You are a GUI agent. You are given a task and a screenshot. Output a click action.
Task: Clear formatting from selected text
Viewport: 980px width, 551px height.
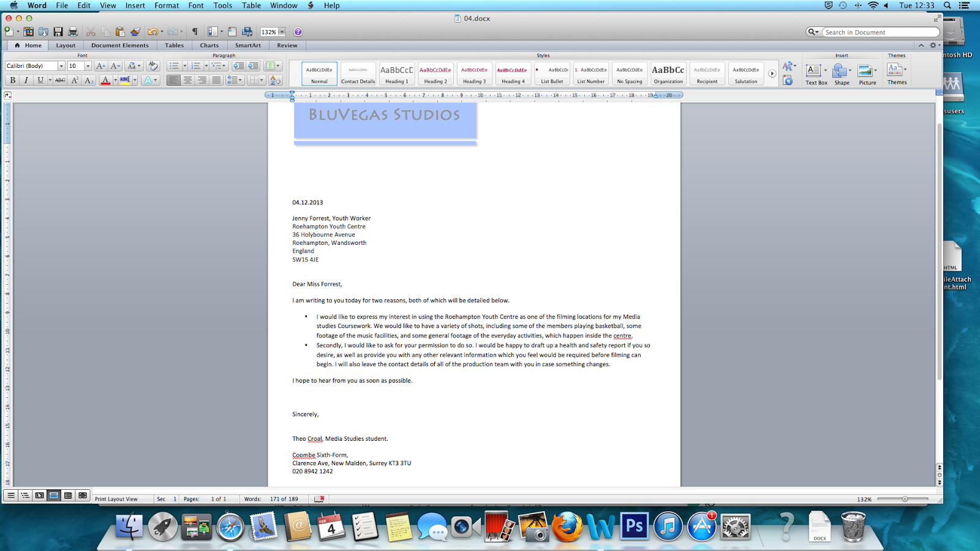pyautogui.click(x=153, y=66)
